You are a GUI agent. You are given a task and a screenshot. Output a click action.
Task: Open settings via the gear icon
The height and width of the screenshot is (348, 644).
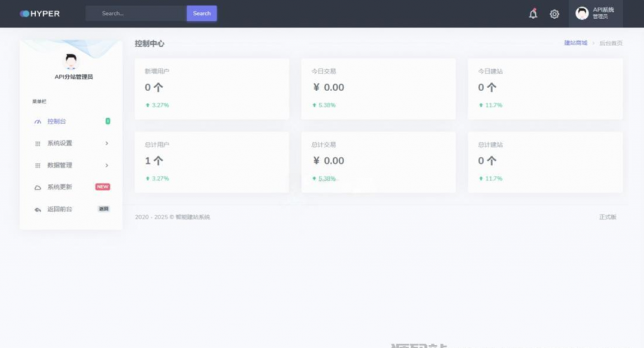click(554, 14)
